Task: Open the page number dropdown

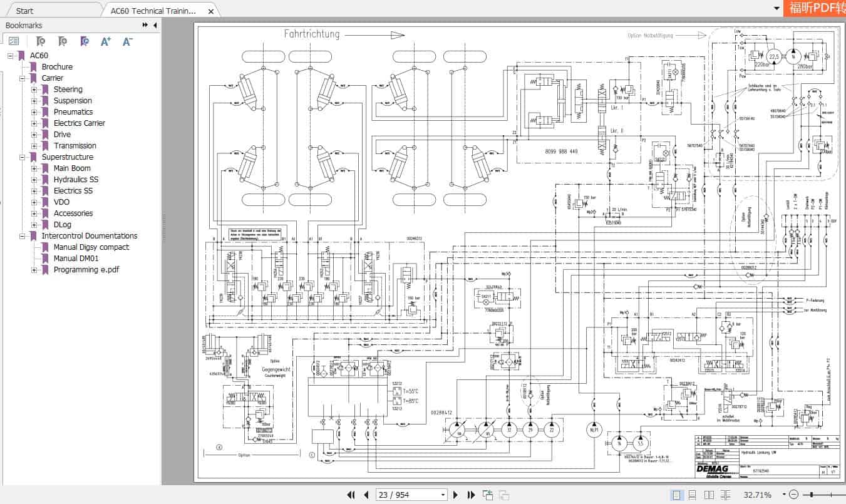Action: click(443, 495)
